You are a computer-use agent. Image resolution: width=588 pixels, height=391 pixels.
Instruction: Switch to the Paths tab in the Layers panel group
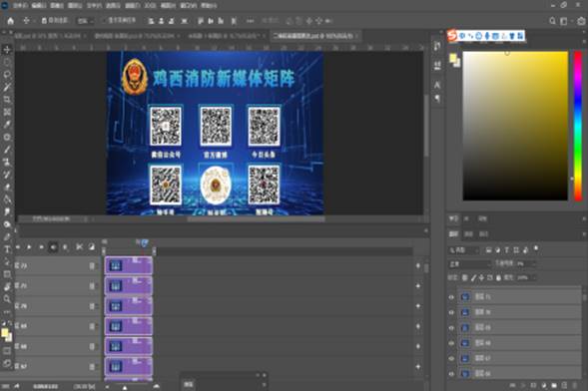pyautogui.click(x=484, y=234)
